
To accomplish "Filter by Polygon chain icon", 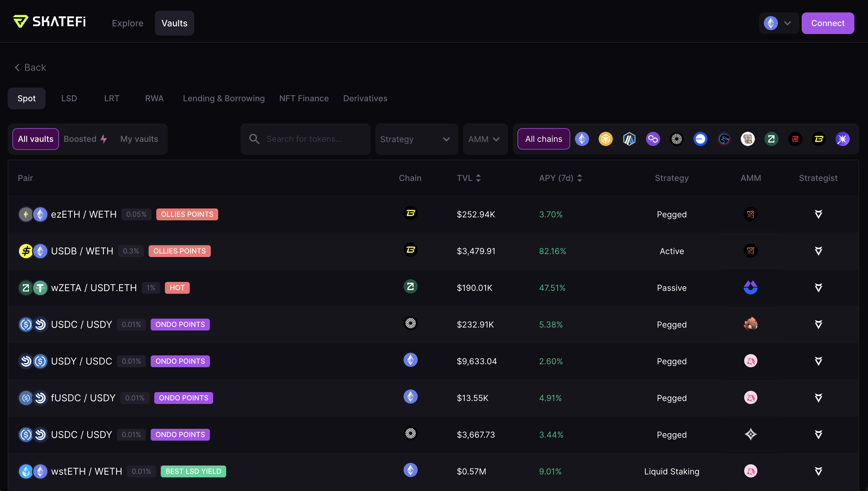I will pos(653,139).
